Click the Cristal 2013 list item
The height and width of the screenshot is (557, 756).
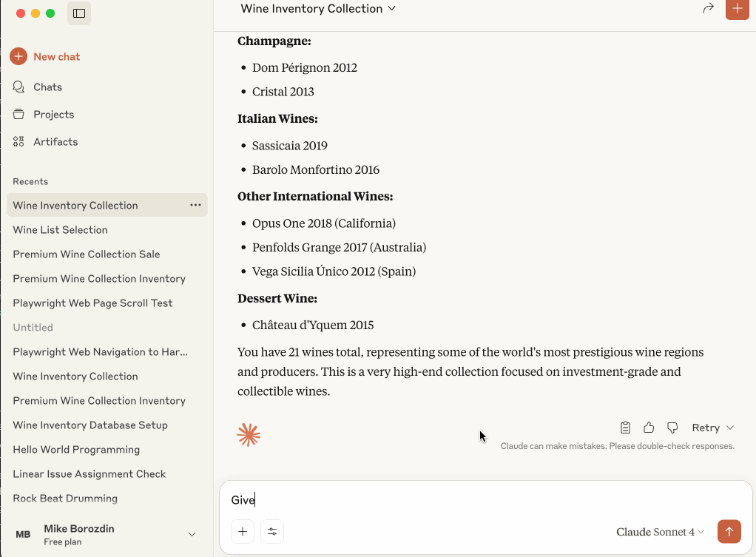click(x=283, y=92)
